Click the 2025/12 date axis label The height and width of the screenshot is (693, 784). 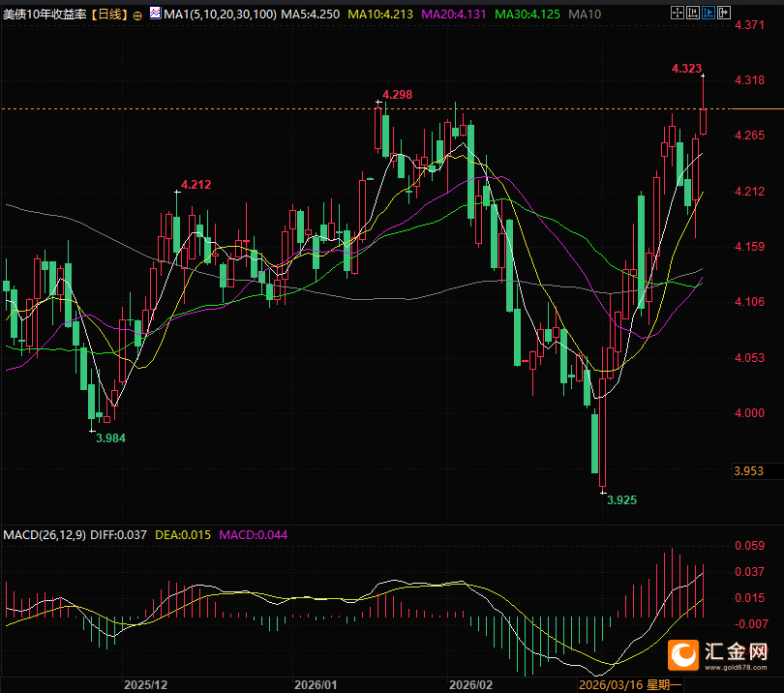[145, 685]
